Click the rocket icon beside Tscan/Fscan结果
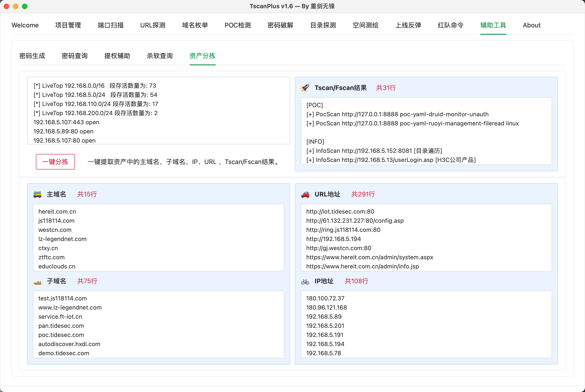This screenshot has width=585, height=392. click(x=305, y=88)
